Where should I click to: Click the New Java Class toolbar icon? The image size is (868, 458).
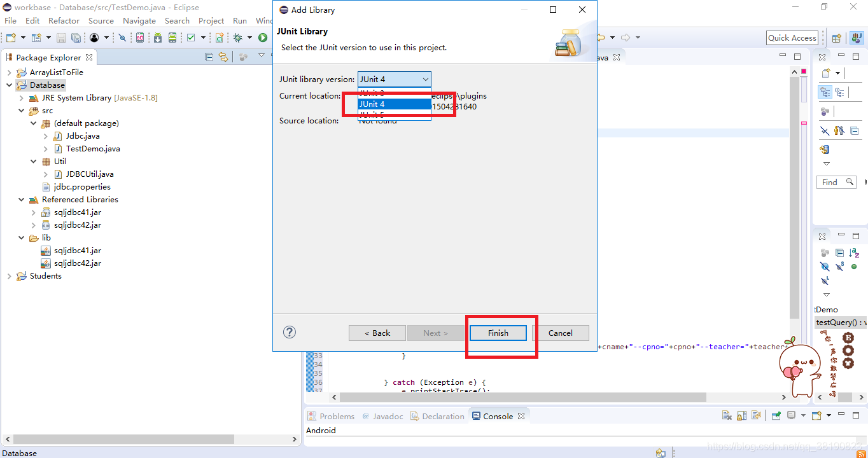[220, 38]
